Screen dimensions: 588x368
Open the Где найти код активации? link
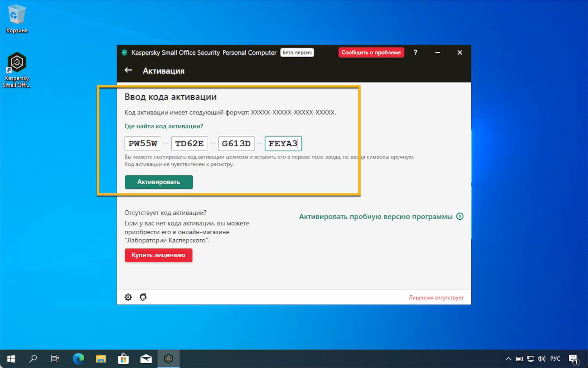(164, 126)
